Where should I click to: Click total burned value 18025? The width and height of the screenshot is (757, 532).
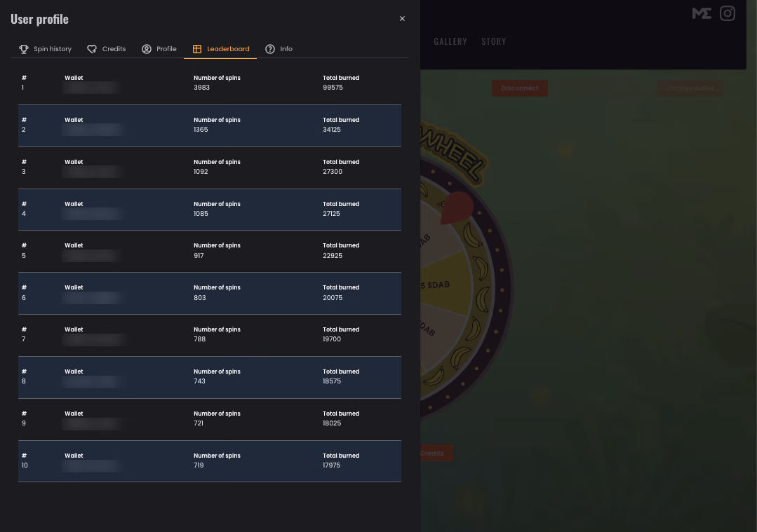pos(332,423)
